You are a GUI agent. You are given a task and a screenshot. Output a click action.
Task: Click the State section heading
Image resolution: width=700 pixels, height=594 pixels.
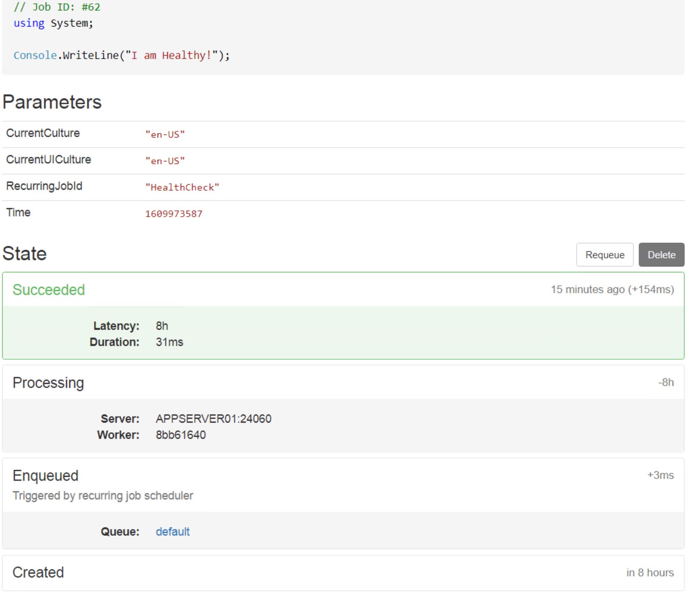[x=24, y=254]
